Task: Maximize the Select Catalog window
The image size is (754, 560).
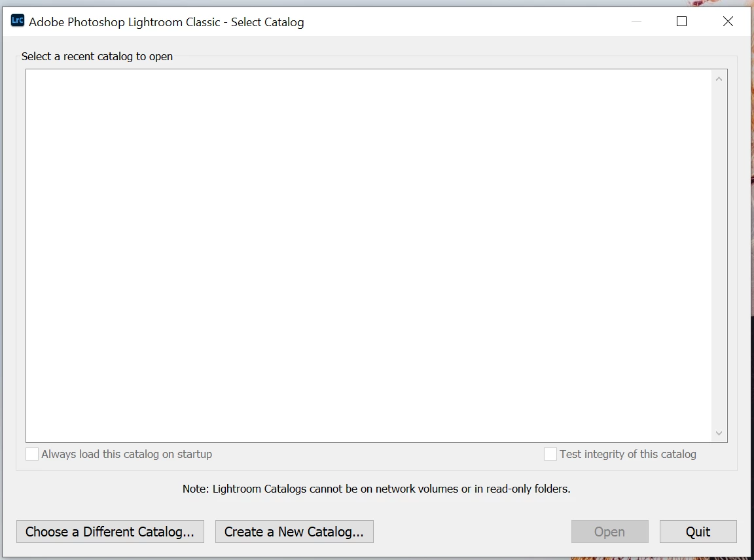Action: tap(681, 21)
